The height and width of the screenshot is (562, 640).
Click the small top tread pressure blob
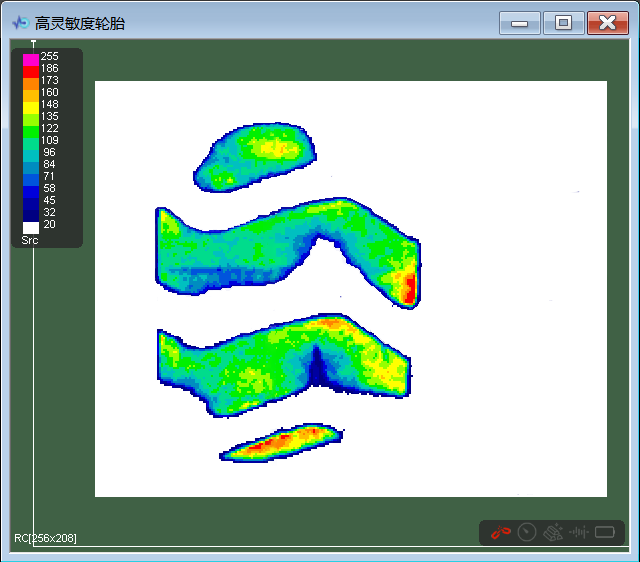coord(255,157)
